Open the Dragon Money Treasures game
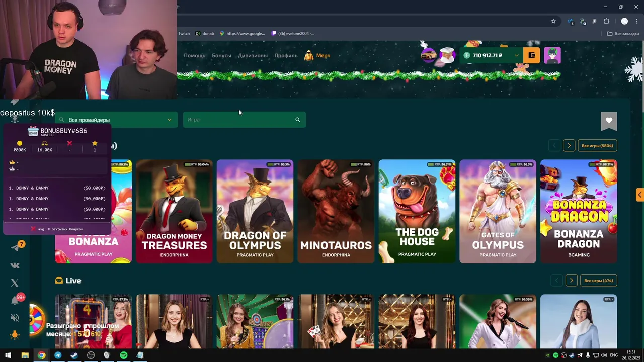 tap(174, 212)
